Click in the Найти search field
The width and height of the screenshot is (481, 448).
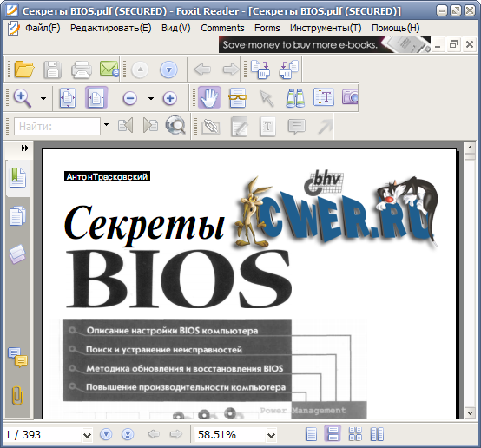point(57,126)
